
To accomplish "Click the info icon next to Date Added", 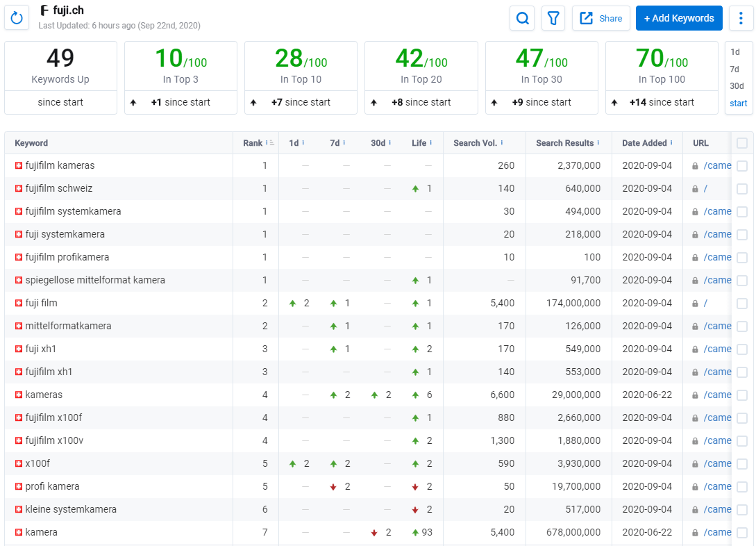I will click(x=671, y=143).
